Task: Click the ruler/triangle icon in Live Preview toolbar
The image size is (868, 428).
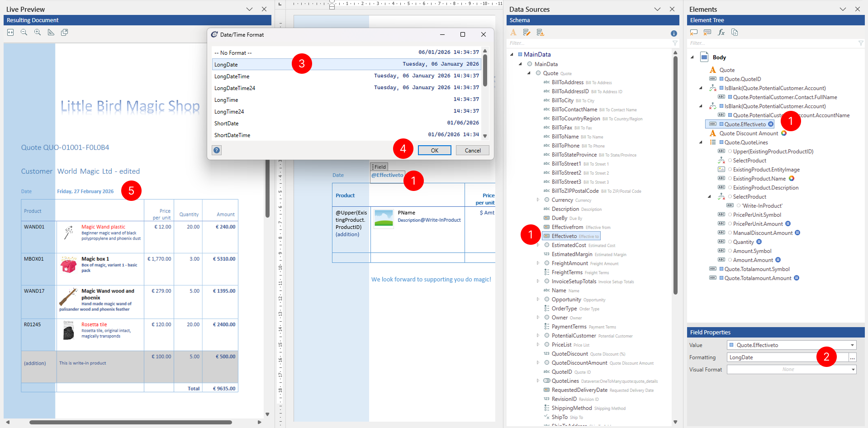Action: click(51, 33)
